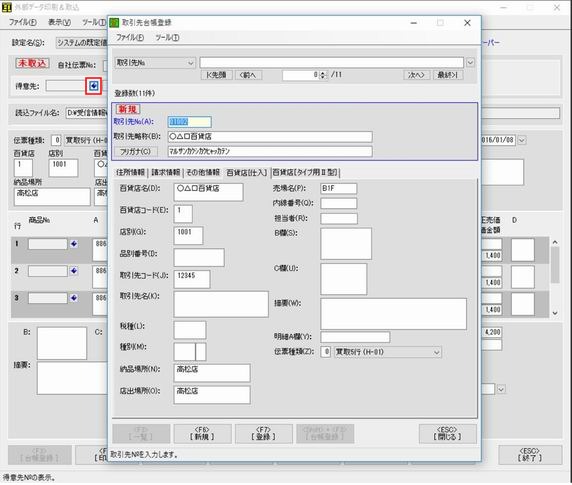Open ツール(T) menu in main window
Viewport: 572px width, 485px height.
click(94, 22)
